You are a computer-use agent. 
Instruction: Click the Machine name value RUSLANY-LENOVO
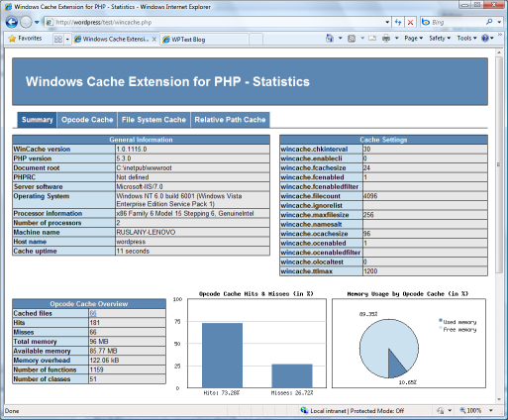click(x=146, y=232)
